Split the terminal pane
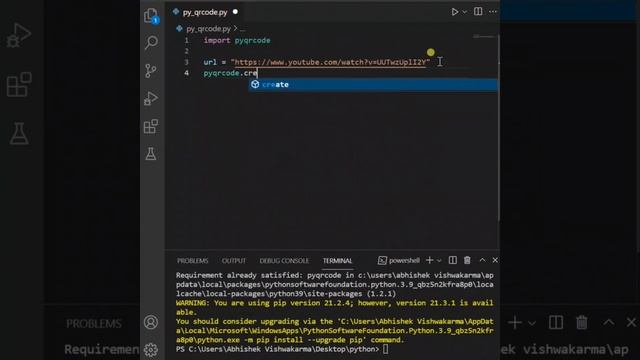 pos(453,260)
